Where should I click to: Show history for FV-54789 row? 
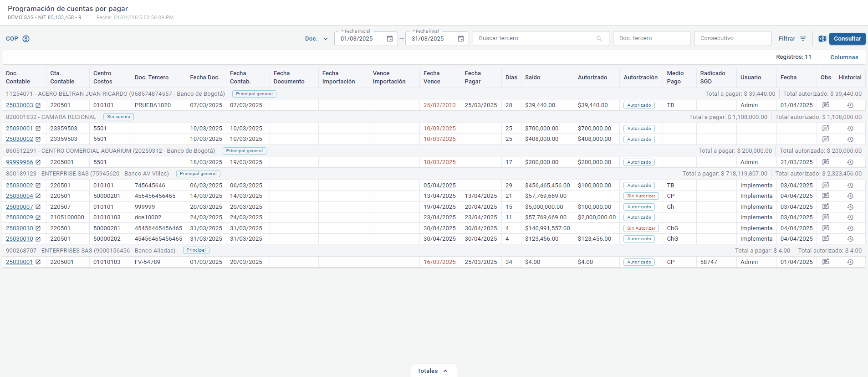pos(850,262)
